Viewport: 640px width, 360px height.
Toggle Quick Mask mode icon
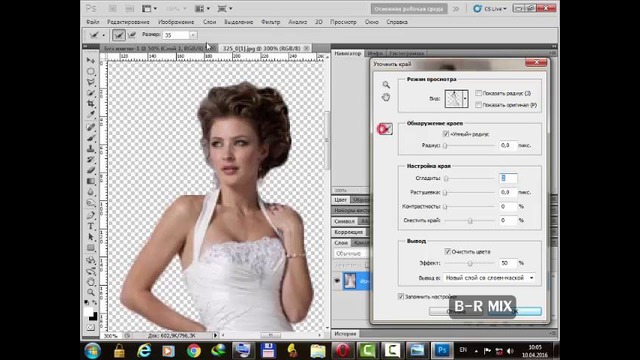[91, 328]
